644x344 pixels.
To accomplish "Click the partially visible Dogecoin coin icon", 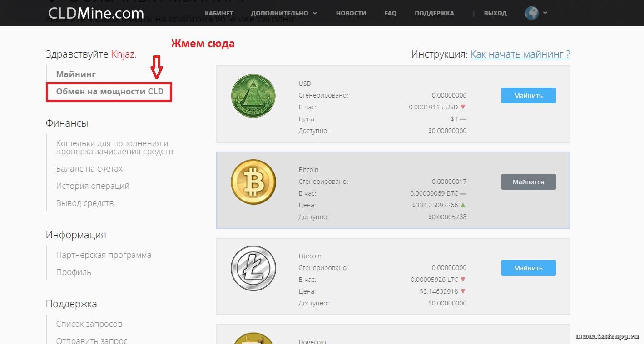I will 253,338.
